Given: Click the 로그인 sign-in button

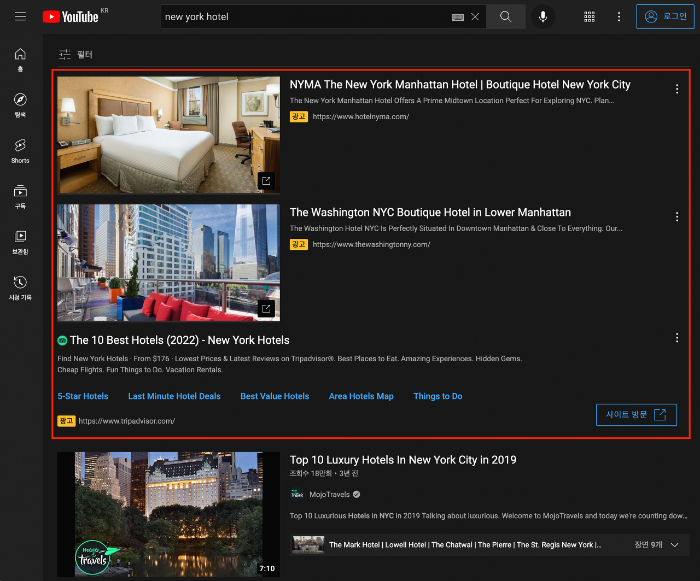Looking at the screenshot, I should click(665, 17).
